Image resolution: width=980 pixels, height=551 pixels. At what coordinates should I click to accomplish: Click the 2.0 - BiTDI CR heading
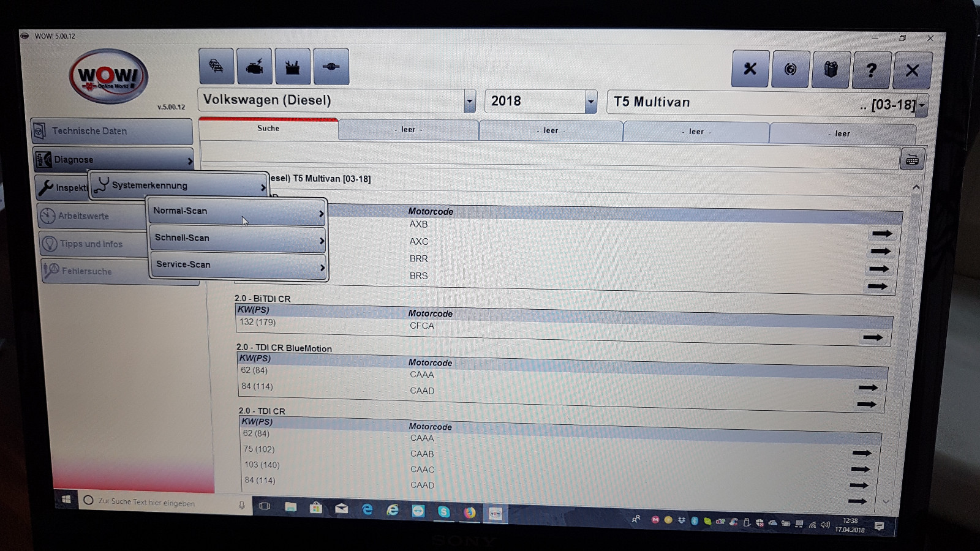(x=263, y=299)
